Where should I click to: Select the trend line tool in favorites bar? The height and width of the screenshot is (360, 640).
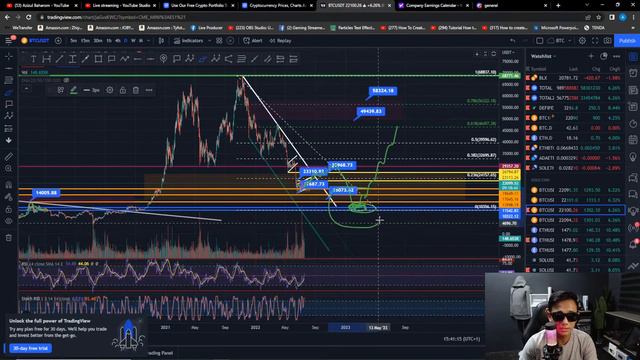(60, 59)
